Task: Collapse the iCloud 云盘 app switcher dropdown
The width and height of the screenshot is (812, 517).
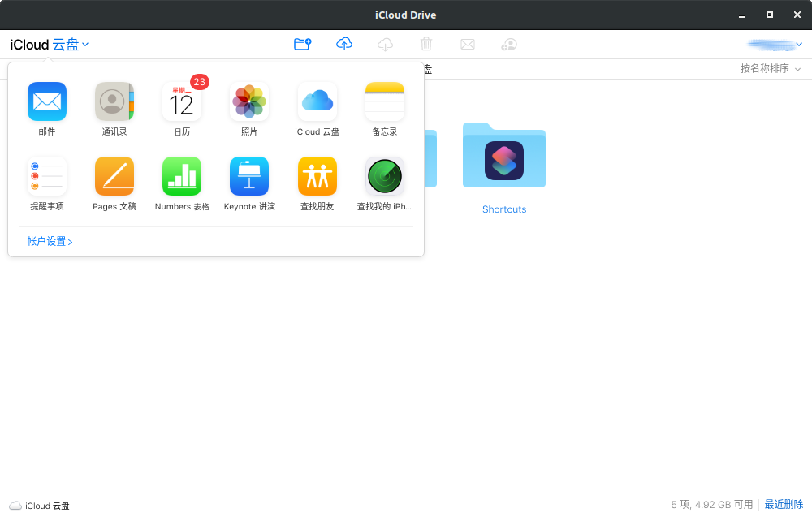Action: tap(50, 45)
